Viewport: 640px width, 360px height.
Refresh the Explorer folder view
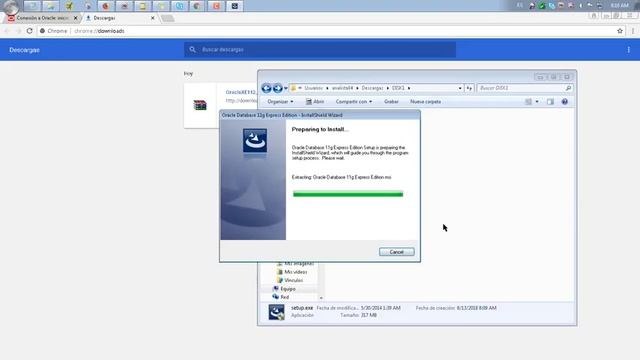469,88
